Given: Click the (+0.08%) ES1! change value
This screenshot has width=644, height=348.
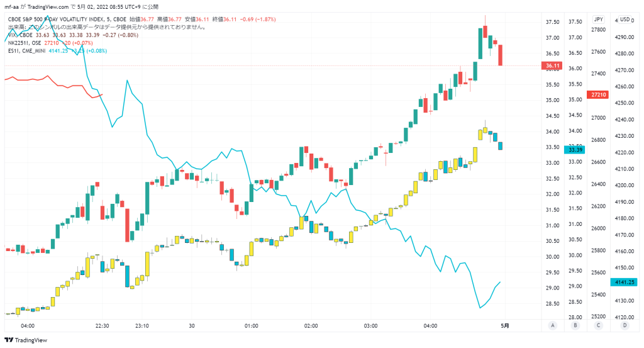Looking at the screenshot, I should [96, 51].
